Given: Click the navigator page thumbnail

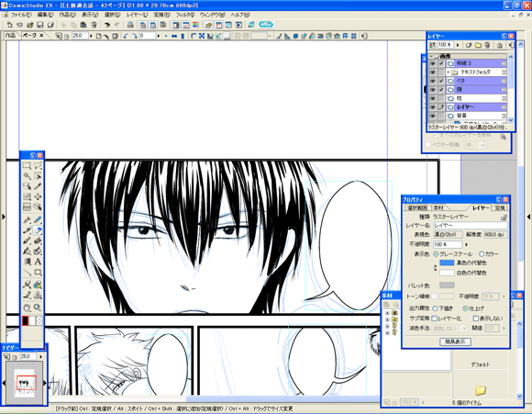Looking at the screenshot, I should (x=25, y=383).
